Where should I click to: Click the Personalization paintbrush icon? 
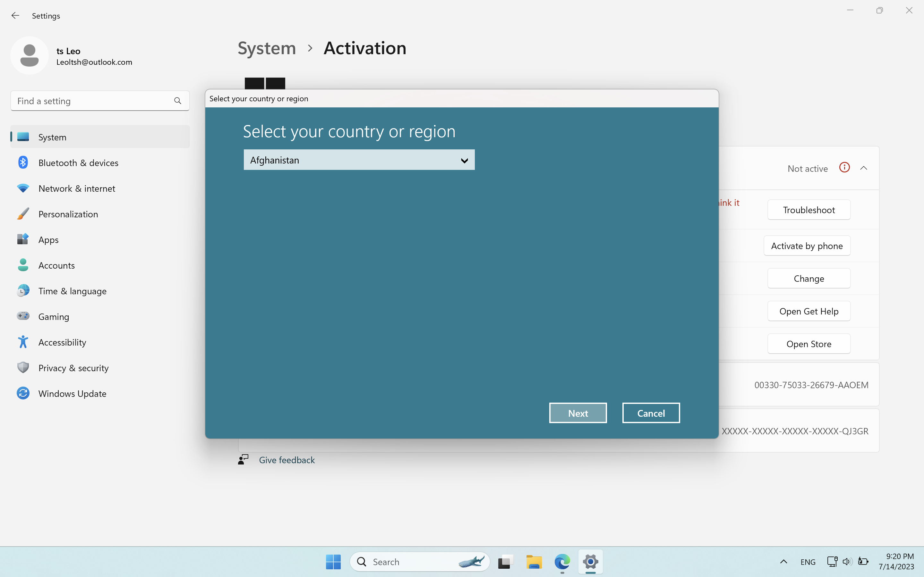[x=23, y=214]
